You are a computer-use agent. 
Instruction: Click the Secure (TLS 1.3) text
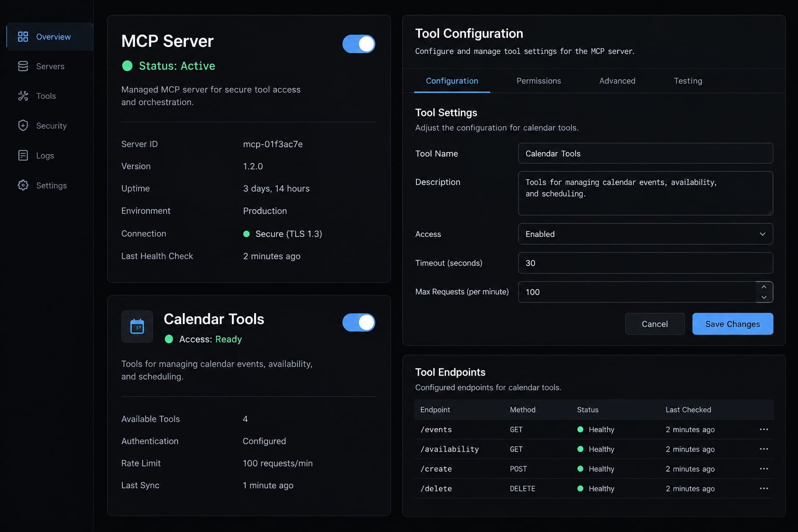289,234
